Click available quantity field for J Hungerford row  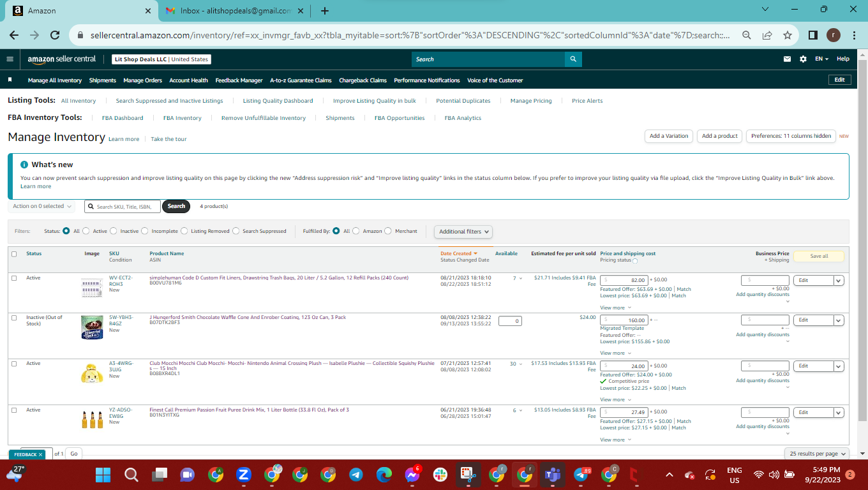[x=510, y=321]
